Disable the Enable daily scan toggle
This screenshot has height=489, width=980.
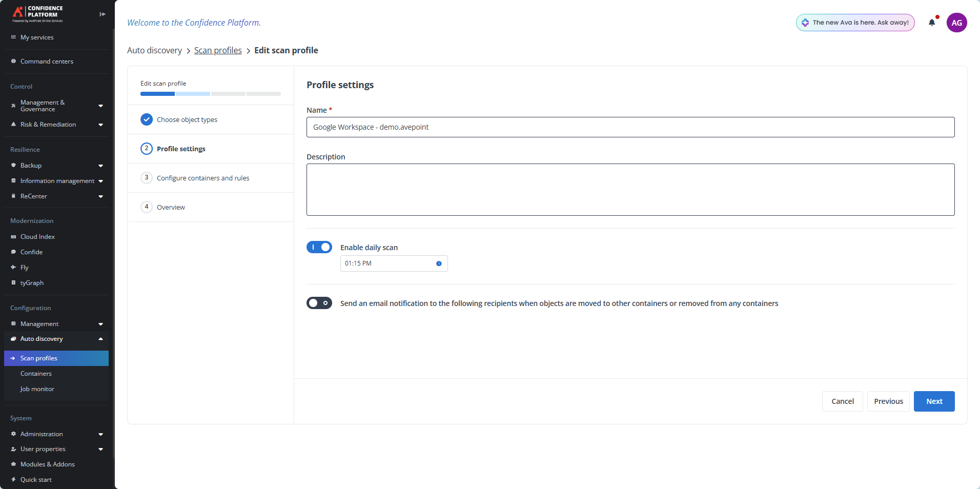point(319,247)
